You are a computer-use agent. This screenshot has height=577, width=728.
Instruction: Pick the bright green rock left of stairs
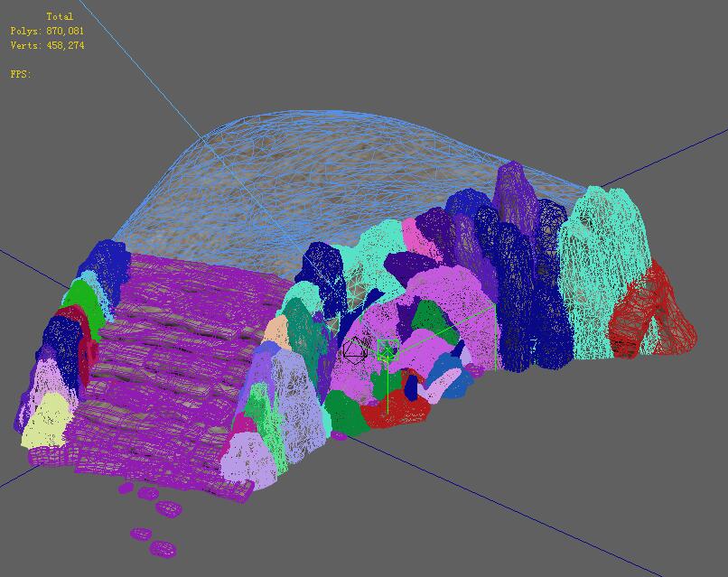click(x=85, y=304)
